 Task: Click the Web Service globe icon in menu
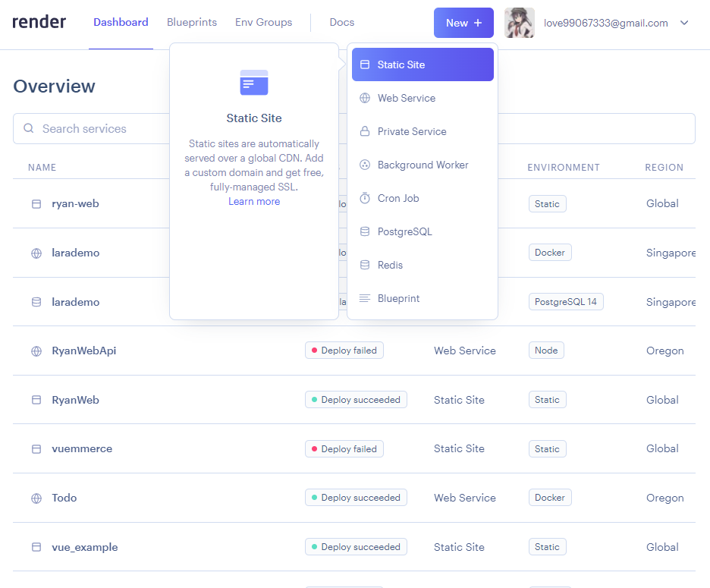365,98
